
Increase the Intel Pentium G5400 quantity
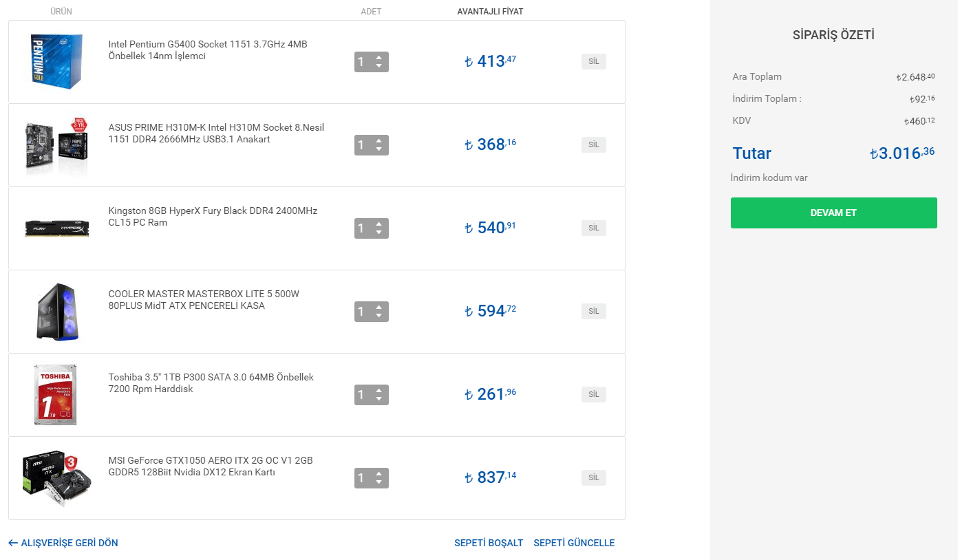pyautogui.click(x=378, y=58)
